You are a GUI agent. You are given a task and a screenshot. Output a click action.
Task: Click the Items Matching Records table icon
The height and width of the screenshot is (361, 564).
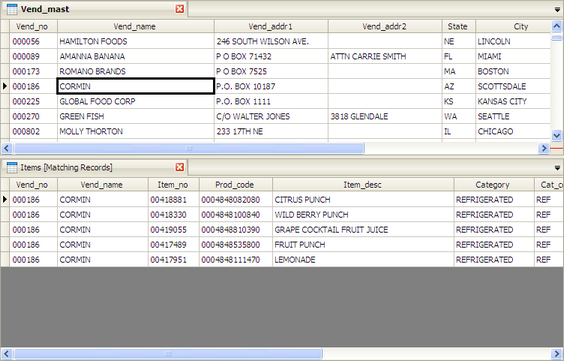(12, 168)
